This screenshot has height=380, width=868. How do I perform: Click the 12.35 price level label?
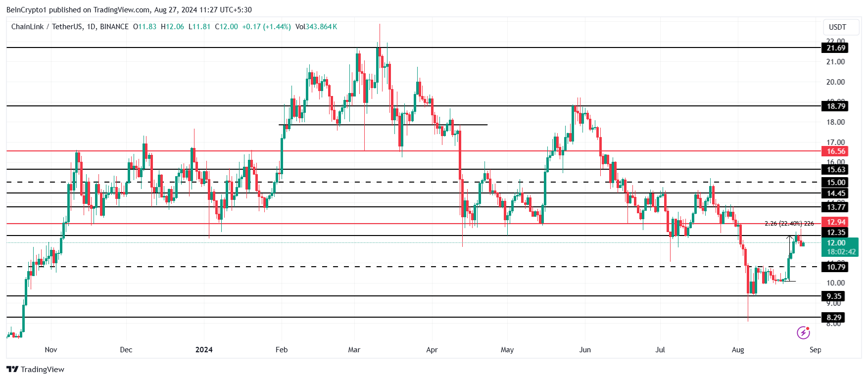835,233
